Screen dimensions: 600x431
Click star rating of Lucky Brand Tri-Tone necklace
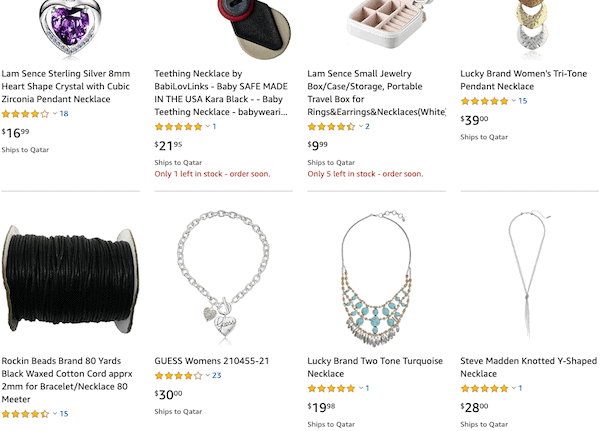tap(484, 101)
